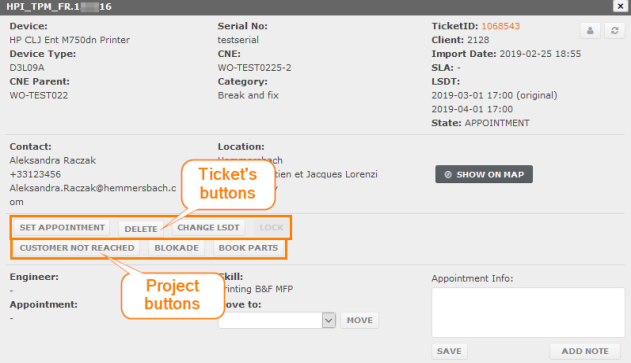Viewport: 631px width, 363px height.
Task: Click the BLOKADE project button
Action: (176, 248)
